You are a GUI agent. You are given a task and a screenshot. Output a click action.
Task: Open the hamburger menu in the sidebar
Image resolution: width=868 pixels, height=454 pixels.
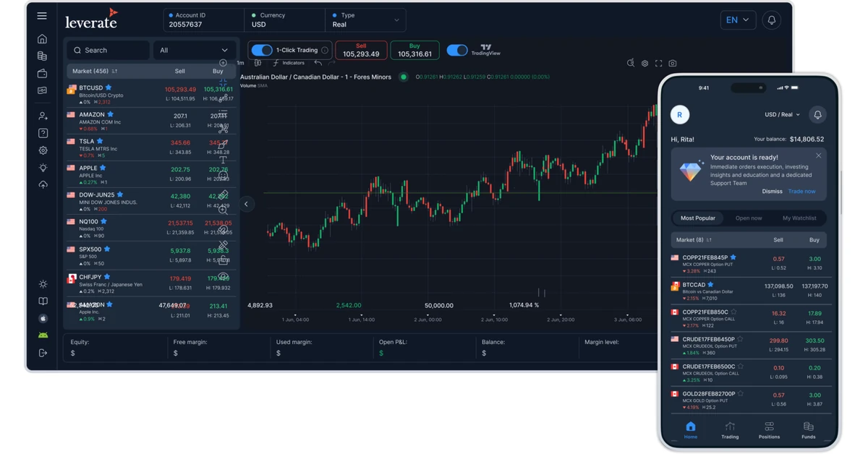pos(42,16)
